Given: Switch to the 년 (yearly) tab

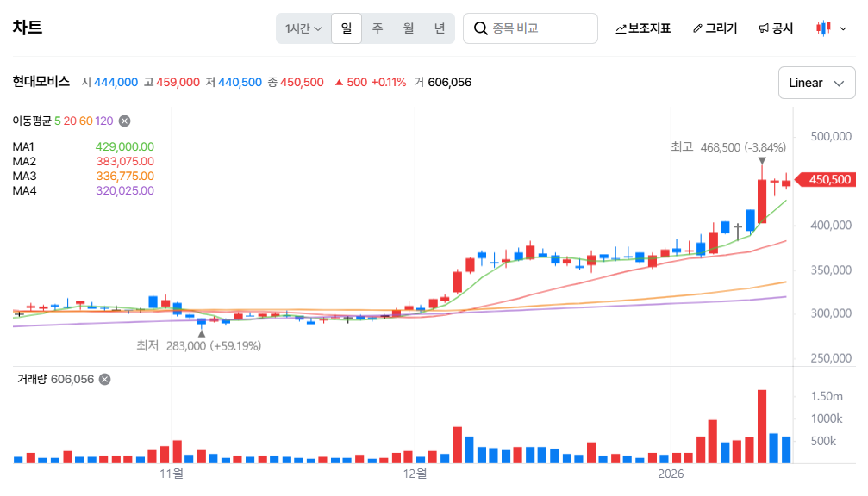Looking at the screenshot, I should [440, 28].
